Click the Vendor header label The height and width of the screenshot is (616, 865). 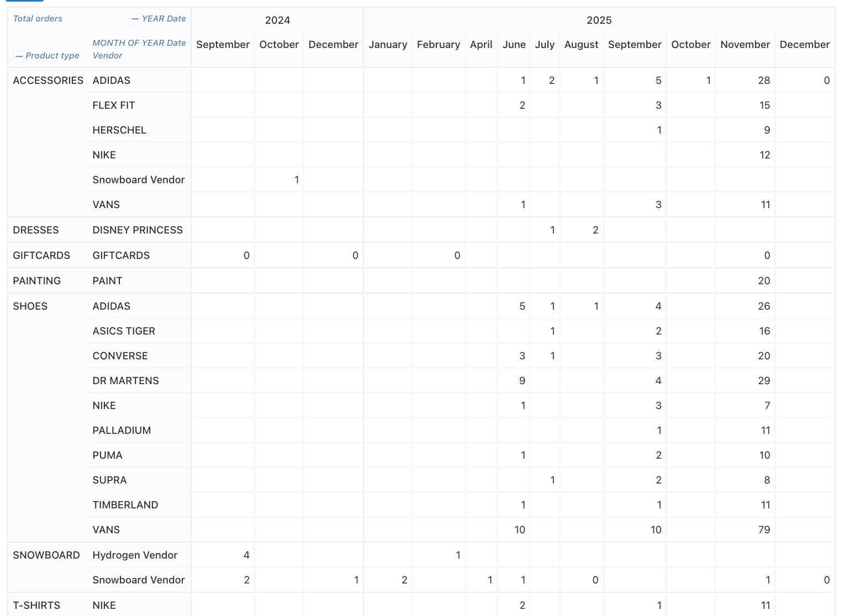[x=107, y=56]
